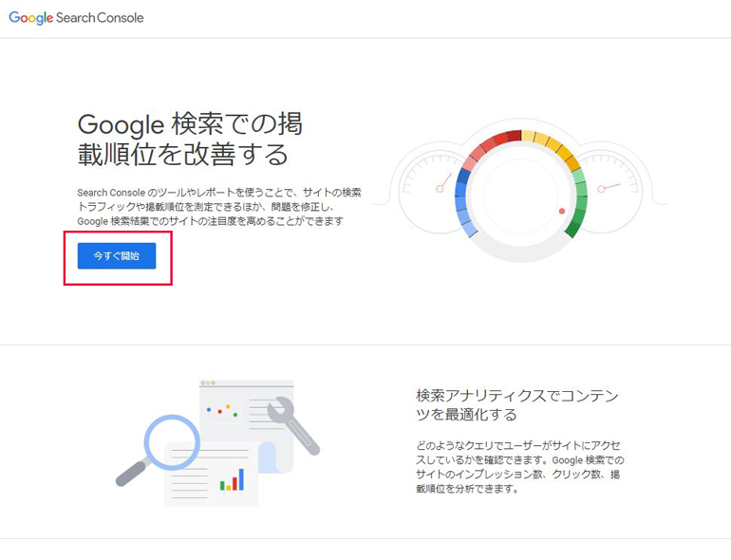
Task: Click the どのようなクエリで paragraph text
Action: click(519, 467)
